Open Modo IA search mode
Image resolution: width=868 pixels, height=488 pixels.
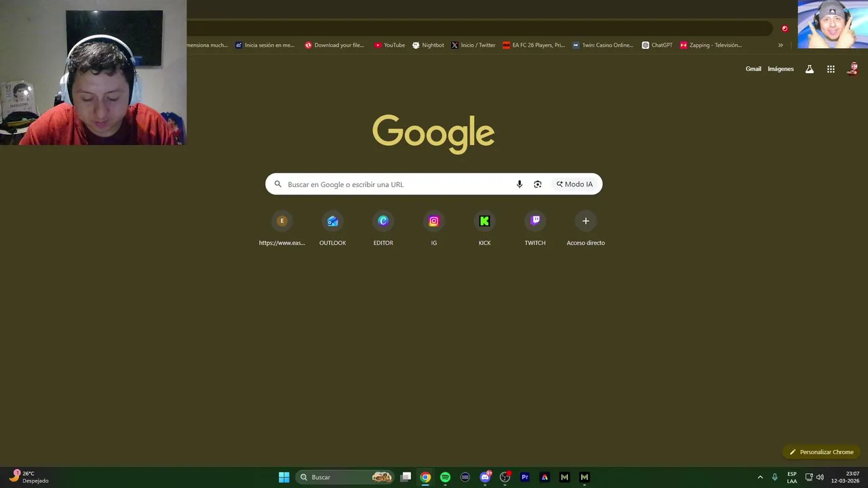tap(574, 184)
